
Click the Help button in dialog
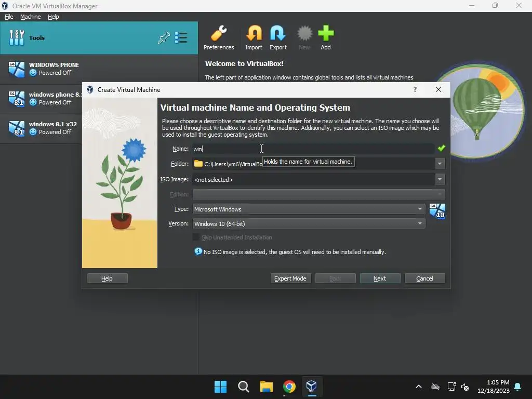107,278
